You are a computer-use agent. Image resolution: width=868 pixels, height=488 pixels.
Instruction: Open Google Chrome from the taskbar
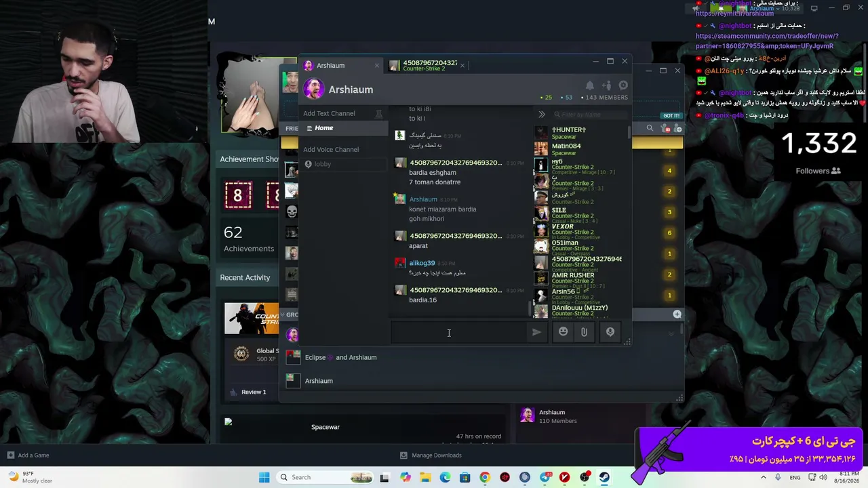(484, 477)
